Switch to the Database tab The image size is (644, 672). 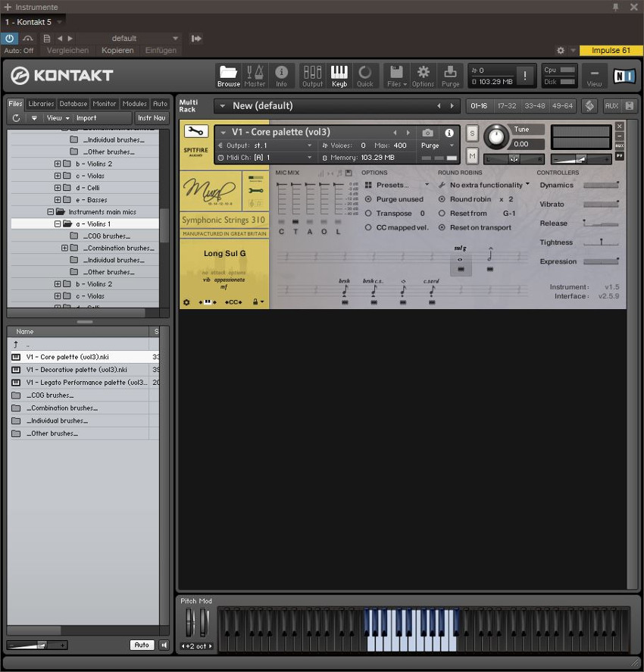[x=73, y=104]
